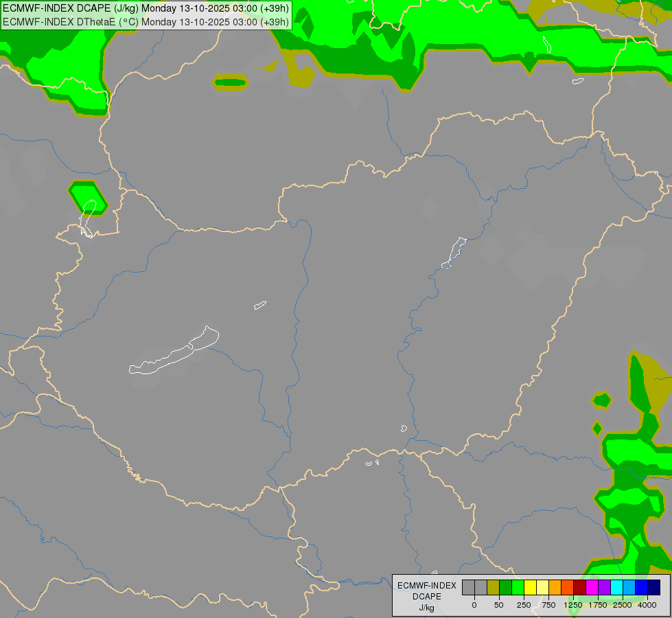
Task: Click the legend value label 1750
Action: click(x=598, y=605)
